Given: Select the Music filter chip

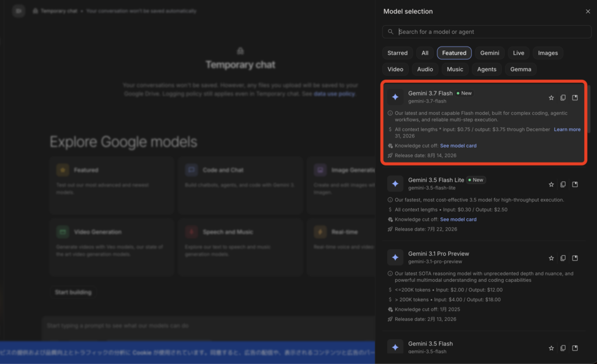Looking at the screenshot, I should [455, 69].
